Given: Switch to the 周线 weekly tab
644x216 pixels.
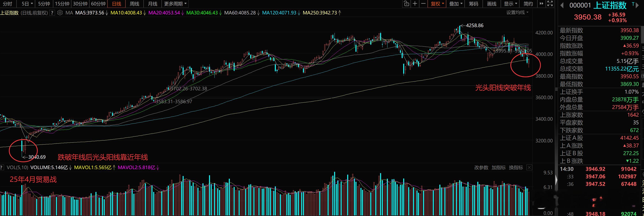Looking at the screenshot, I should tap(135, 4).
